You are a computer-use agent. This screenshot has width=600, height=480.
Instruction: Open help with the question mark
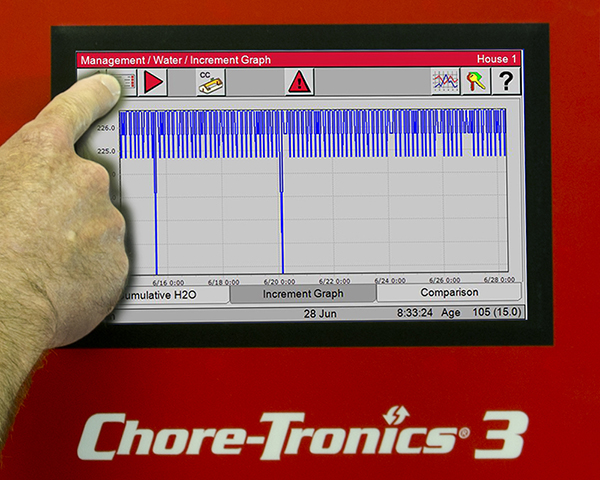[x=506, y=81]
